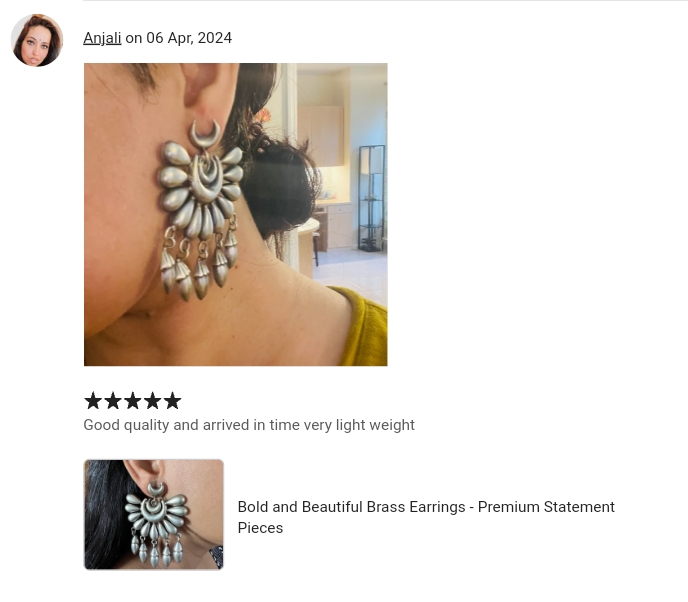Click the hair bun in review photo

click(283, 184)
